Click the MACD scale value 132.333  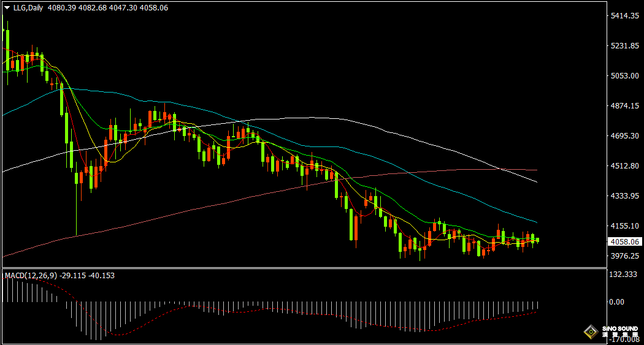pos(623,275)
